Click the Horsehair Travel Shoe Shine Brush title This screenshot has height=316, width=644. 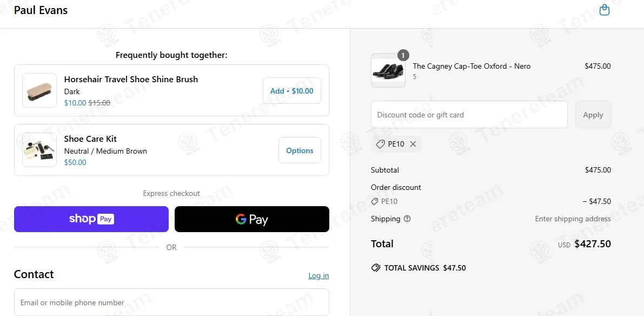tap(131, 79)
